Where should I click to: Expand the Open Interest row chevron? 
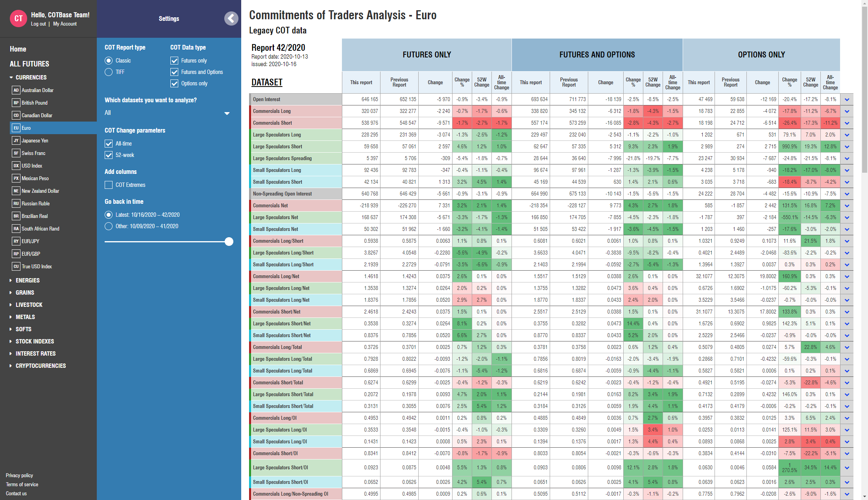[x=847, y=100]
